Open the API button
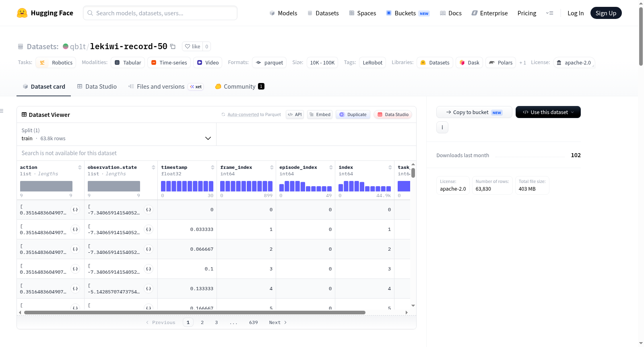The height and width of the screenshot is (347, 644). coord(295,114)
